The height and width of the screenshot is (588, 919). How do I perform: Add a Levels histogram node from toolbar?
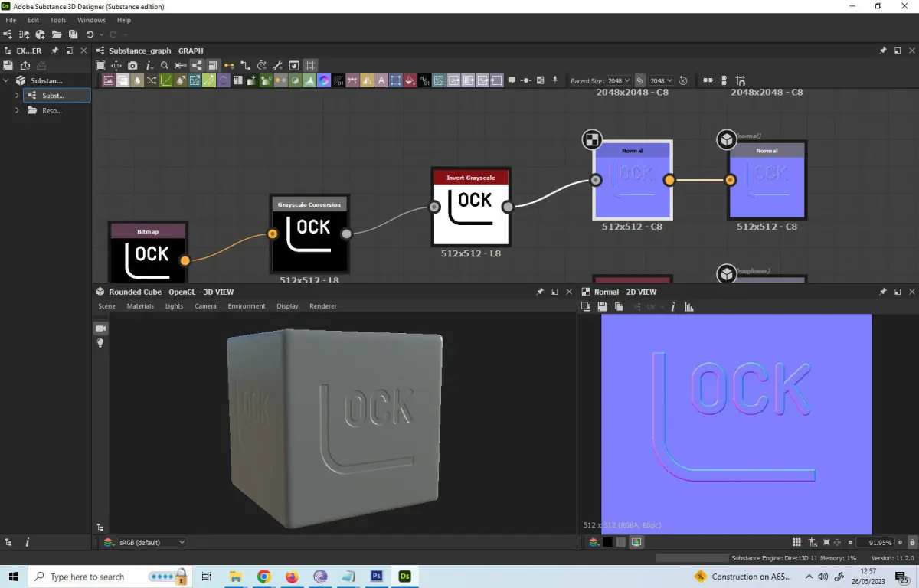click(309, 80)
